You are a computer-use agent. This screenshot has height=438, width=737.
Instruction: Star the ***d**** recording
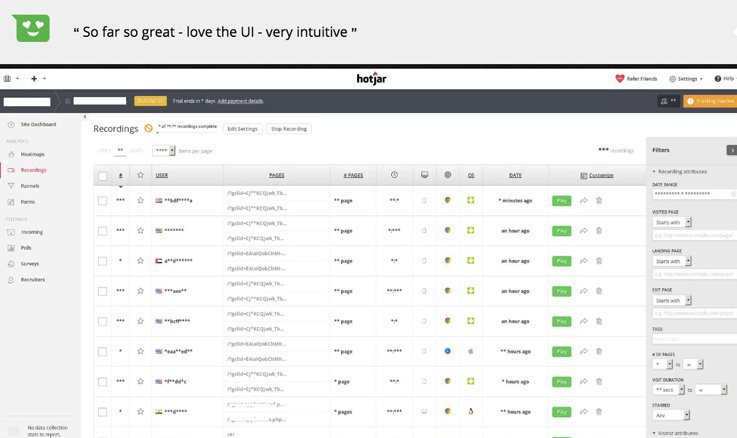click(x=140, y=411)
